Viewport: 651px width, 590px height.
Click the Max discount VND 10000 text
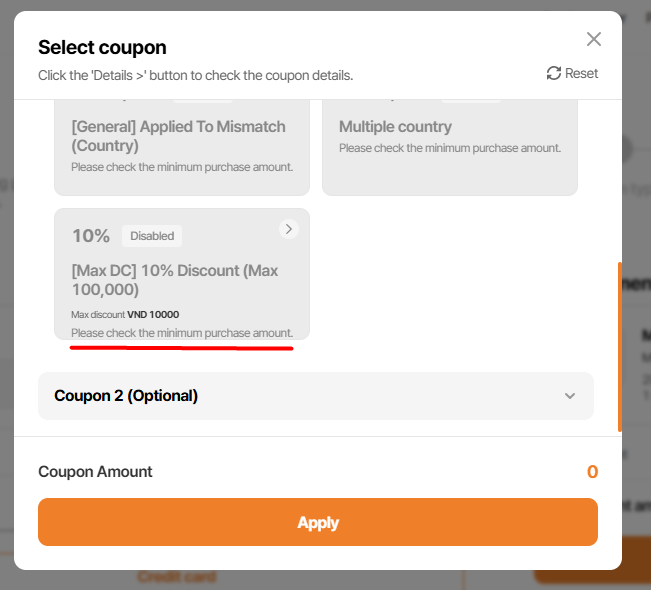tap(125, 314)
